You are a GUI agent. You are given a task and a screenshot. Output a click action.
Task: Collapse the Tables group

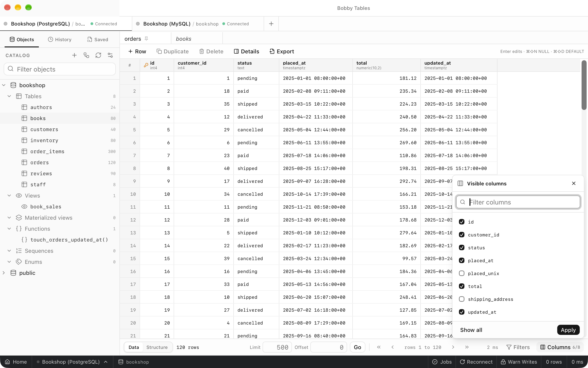pyautogui.click(x=9, y=96)
